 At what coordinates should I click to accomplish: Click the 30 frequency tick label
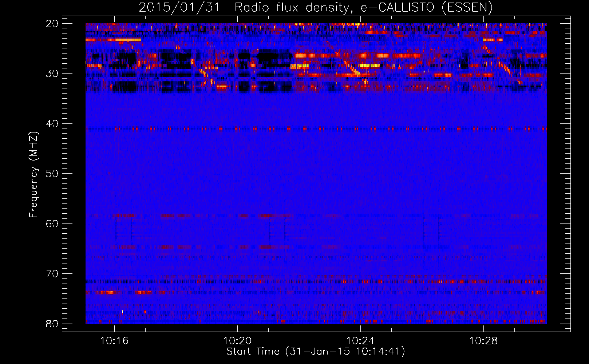tap(52, 74)
